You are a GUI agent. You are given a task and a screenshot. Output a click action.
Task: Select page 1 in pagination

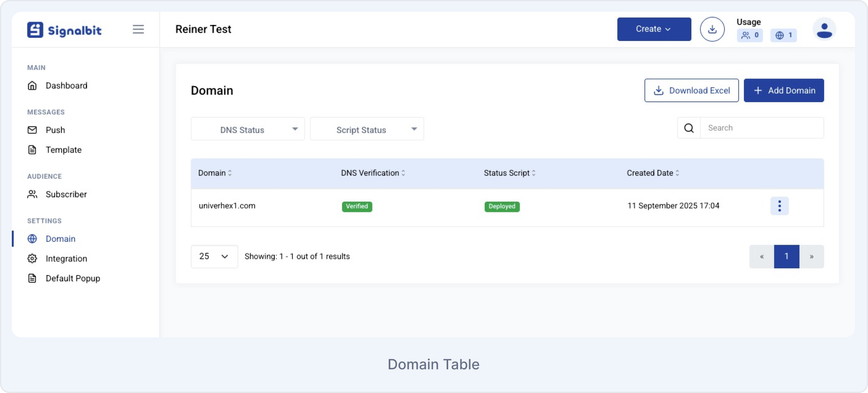pyautogui.click(x=786, y=256)
